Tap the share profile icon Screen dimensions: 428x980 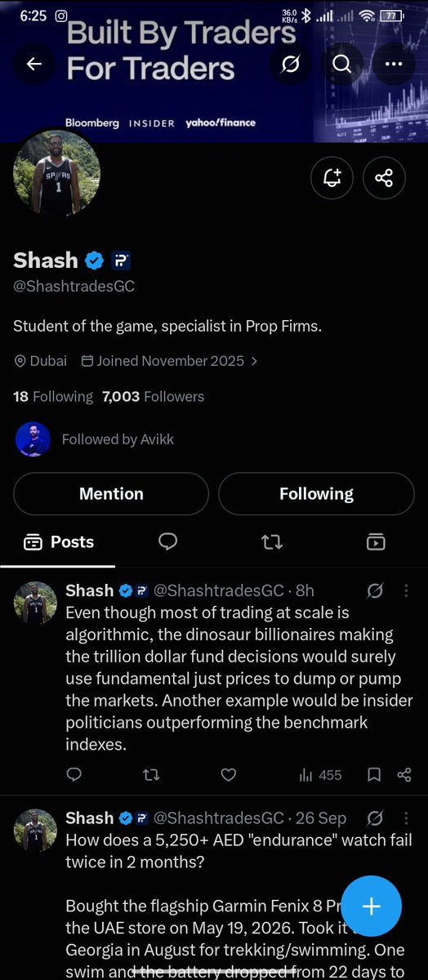(x=384, y=178)
